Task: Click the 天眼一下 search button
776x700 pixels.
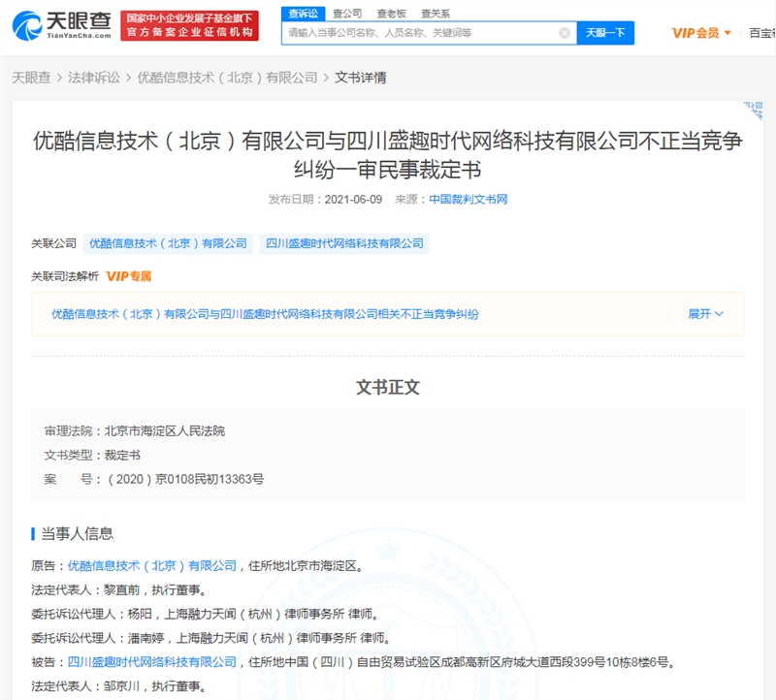Action: click(605, 33)
